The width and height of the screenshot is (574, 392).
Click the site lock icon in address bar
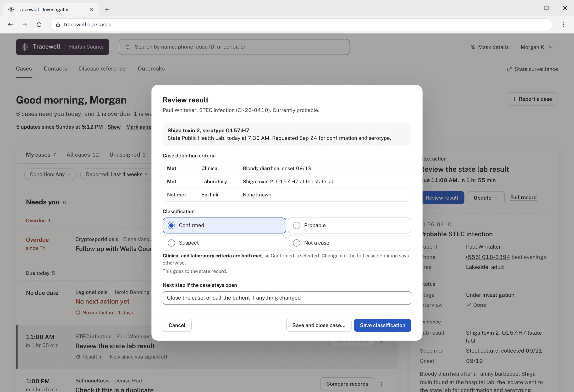[58, 24]
